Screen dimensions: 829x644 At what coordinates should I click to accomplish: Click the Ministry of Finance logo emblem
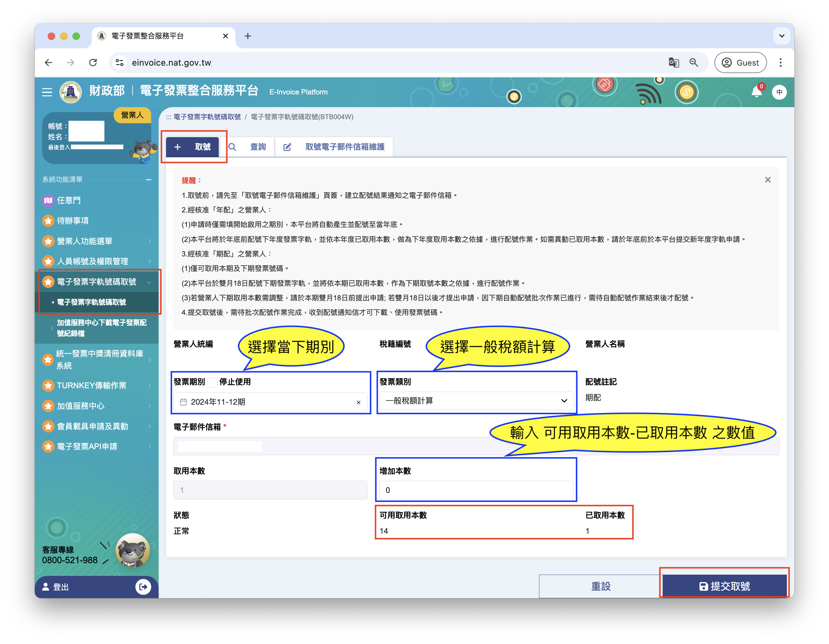[x=71, y=92]
